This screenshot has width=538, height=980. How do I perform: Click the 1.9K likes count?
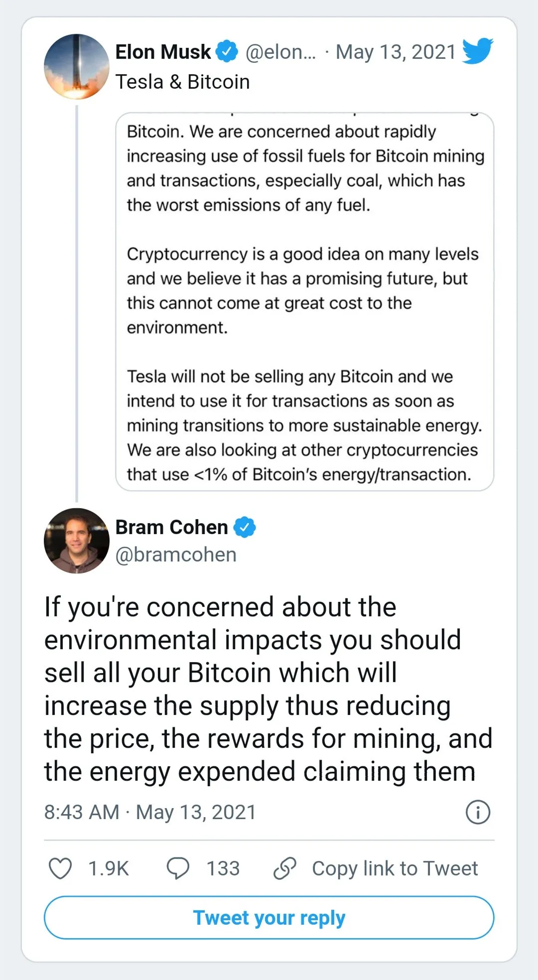109,868
